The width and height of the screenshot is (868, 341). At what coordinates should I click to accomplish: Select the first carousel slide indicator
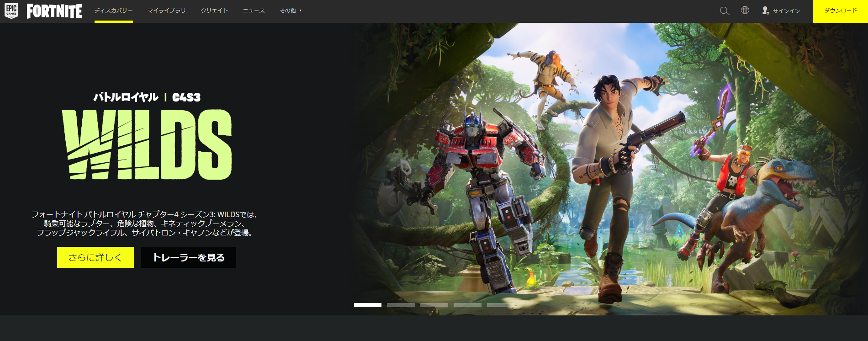[367, 305]
